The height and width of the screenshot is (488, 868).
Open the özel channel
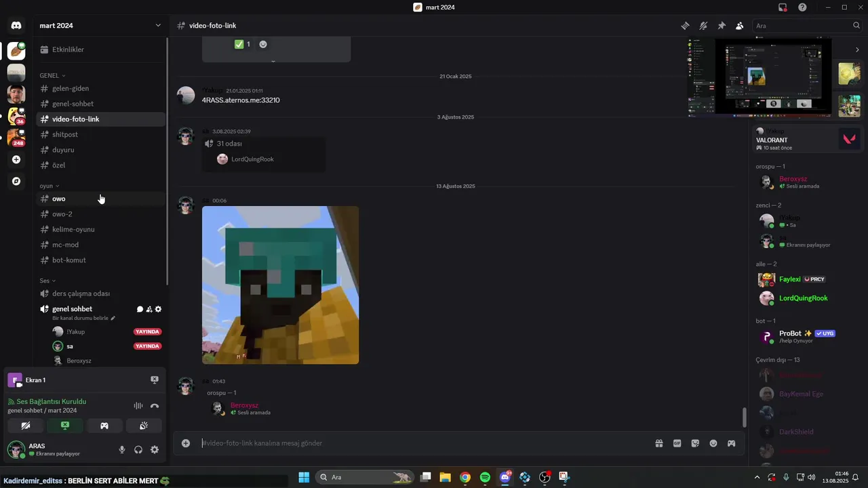coord(100,165)
